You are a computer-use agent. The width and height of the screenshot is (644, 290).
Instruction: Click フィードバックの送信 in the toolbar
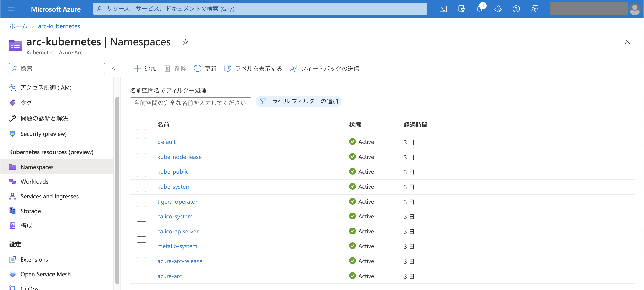[x=324, y=69]
